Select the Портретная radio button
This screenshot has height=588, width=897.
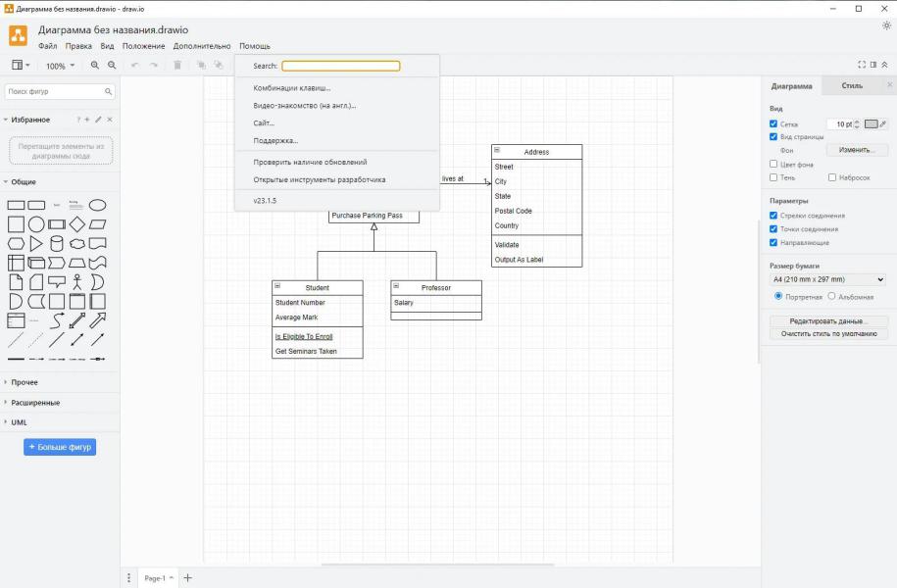point(778,296)
